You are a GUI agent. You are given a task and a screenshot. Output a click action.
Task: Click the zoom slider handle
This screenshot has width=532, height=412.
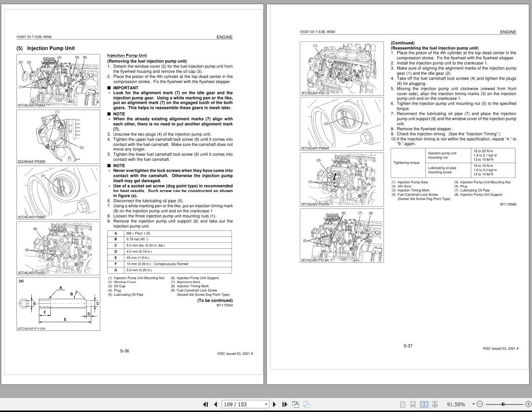(504, 404)
